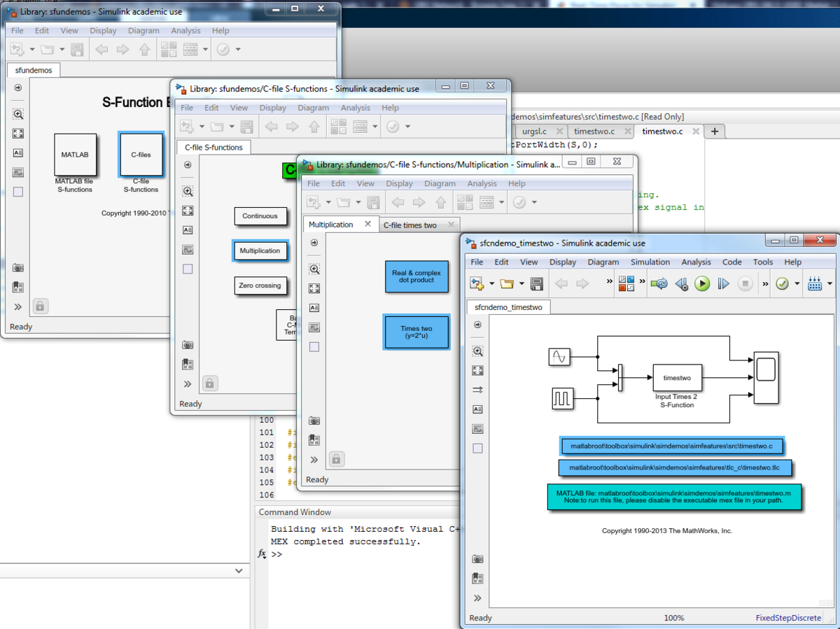Switch to the C-file times two tab
The width and height of the screenshot is (840, 629).
(411, 225)
